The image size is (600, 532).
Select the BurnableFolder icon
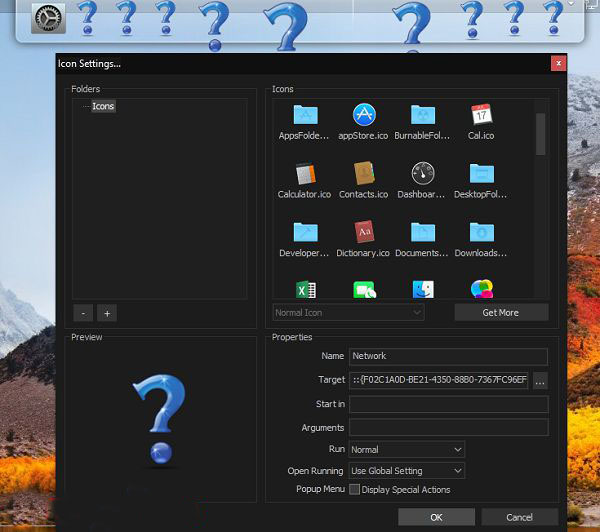(422, 115)
